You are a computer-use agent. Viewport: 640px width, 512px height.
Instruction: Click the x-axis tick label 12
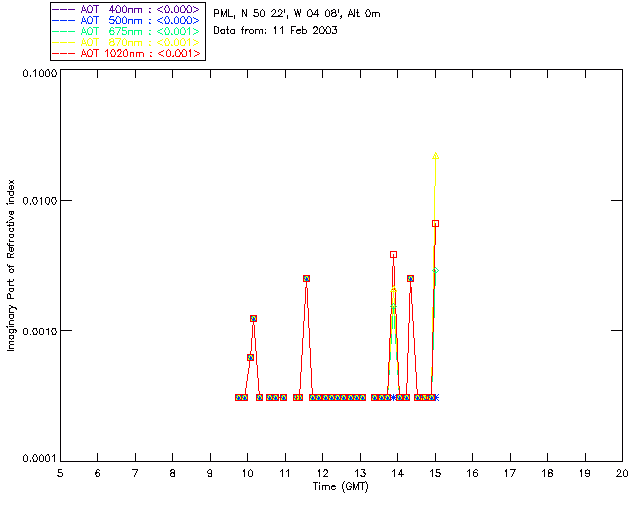322,473
